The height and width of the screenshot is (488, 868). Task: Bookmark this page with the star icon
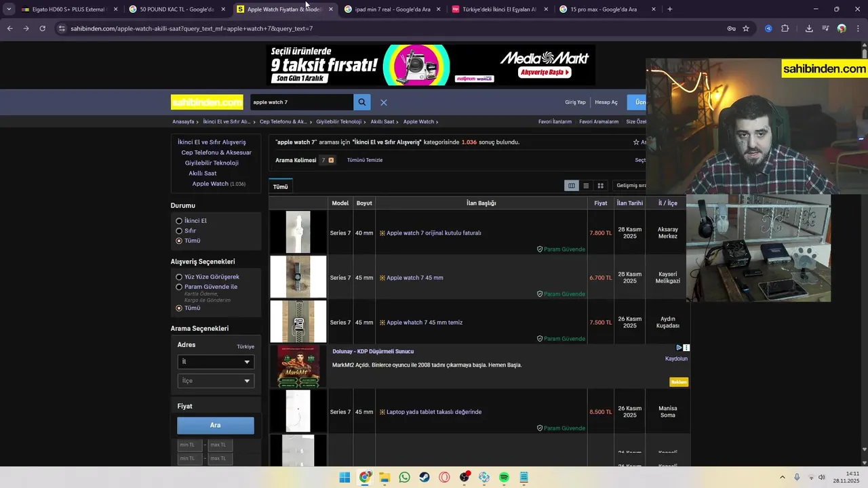(746, 28)
